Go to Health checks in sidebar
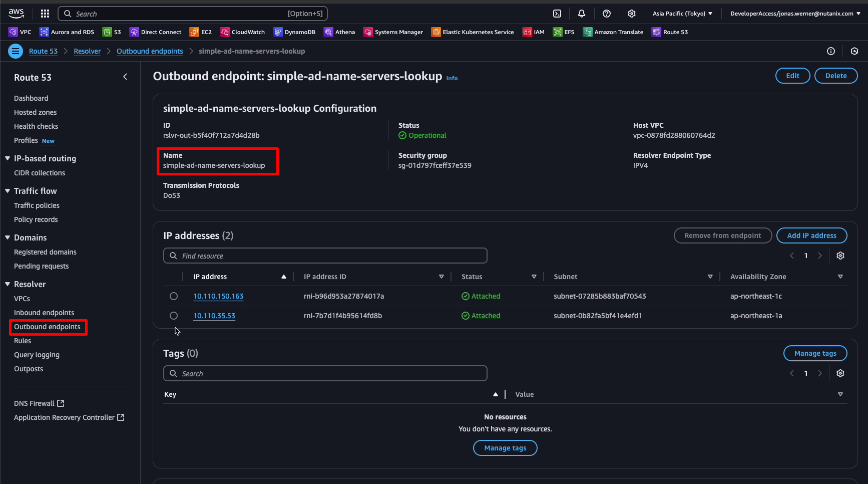 (x=36, y=126)
